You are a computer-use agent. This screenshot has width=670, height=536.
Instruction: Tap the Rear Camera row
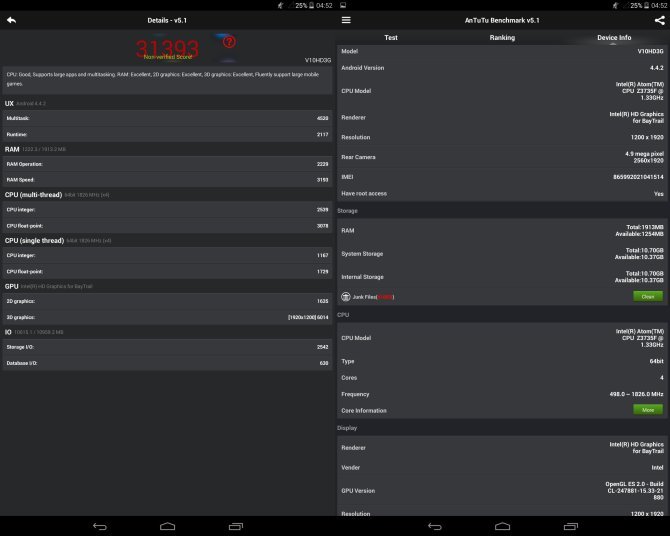pos(502,157)
